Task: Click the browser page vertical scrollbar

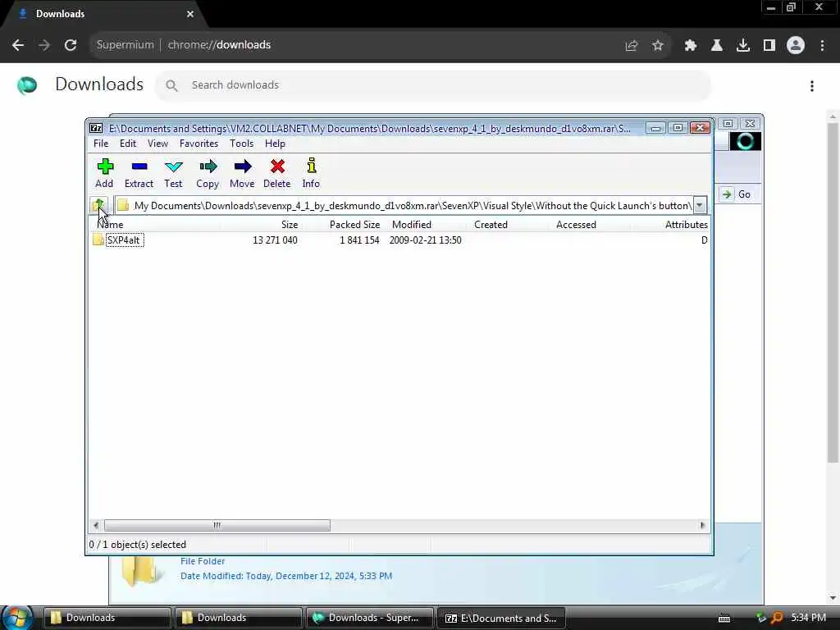Action: pos(833,293)
